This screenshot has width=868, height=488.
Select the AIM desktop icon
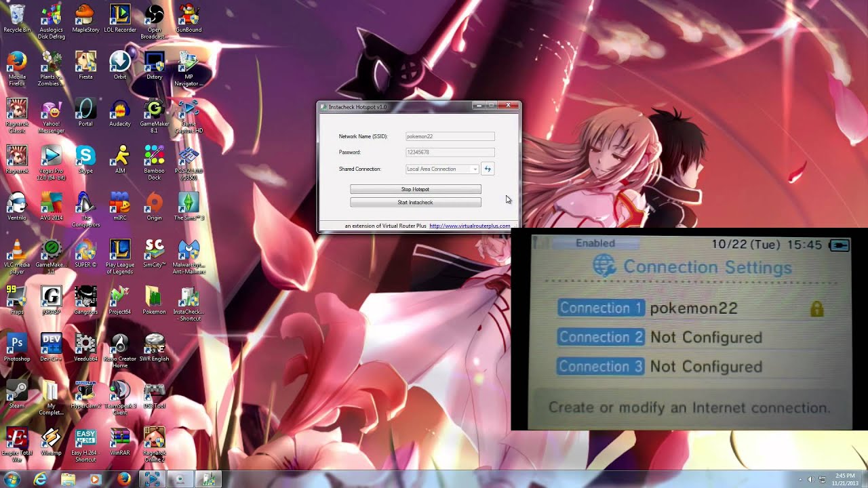(120, 159)
